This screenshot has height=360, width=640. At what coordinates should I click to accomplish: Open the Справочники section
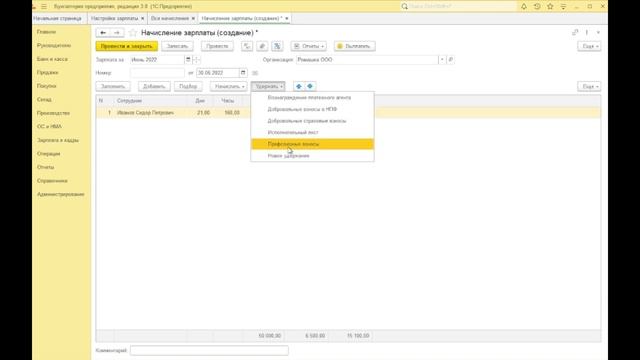click(52, 180)
